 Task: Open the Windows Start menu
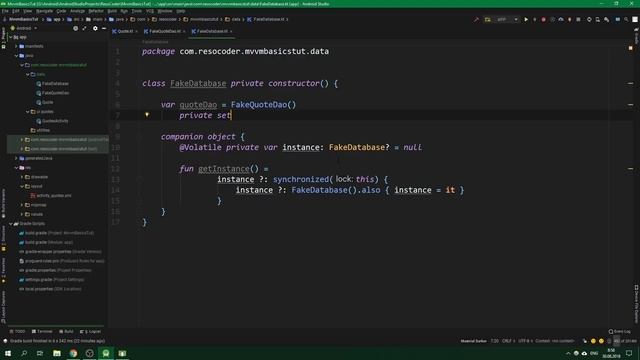[8, 353]
